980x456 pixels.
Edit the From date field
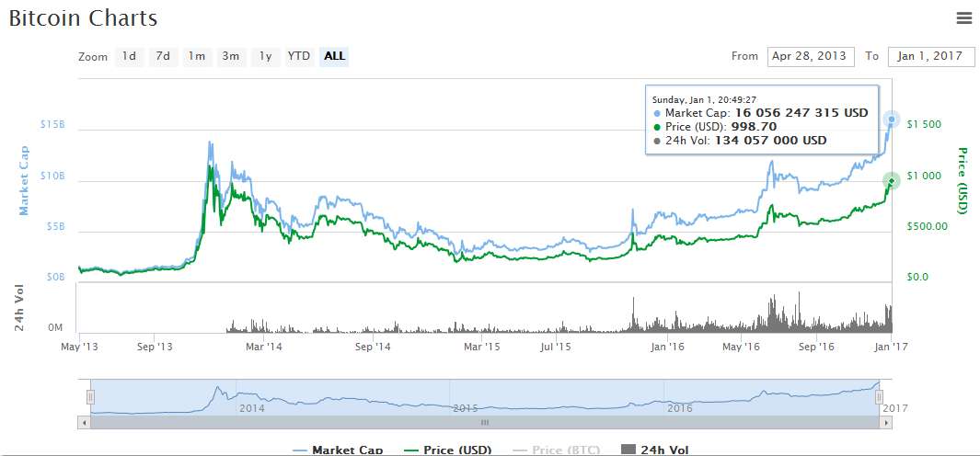click(x=811, y=56)
